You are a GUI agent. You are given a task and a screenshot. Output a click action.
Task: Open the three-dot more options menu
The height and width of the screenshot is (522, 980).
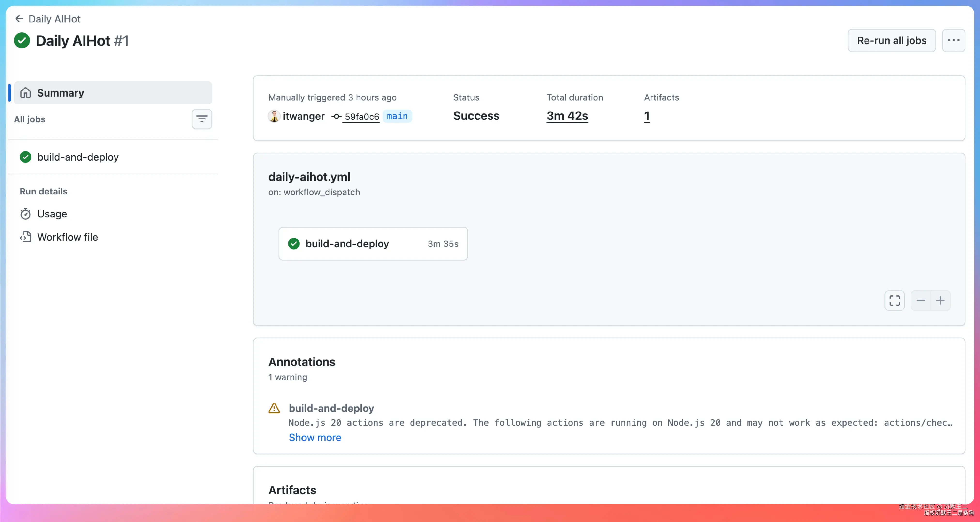tap(953, 40)
